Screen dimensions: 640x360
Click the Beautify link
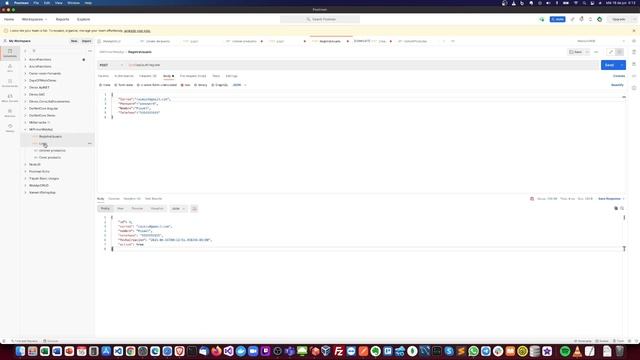617,85
